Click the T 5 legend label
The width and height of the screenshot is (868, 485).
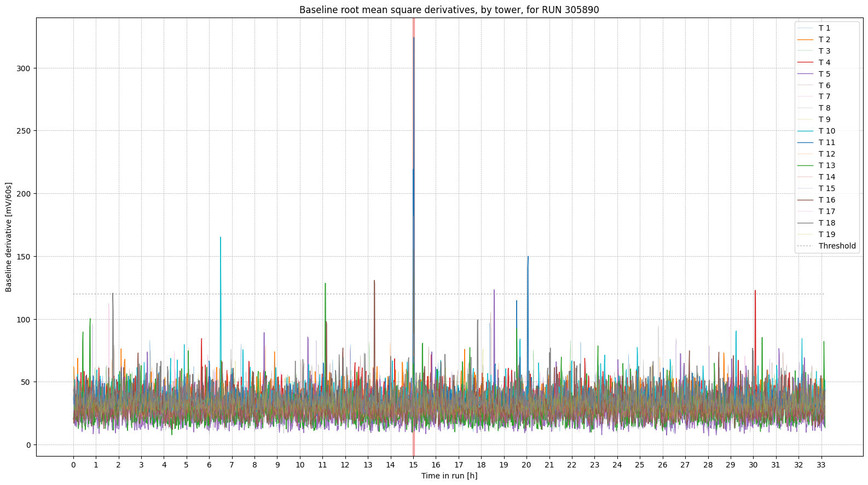tap(824, 74)
